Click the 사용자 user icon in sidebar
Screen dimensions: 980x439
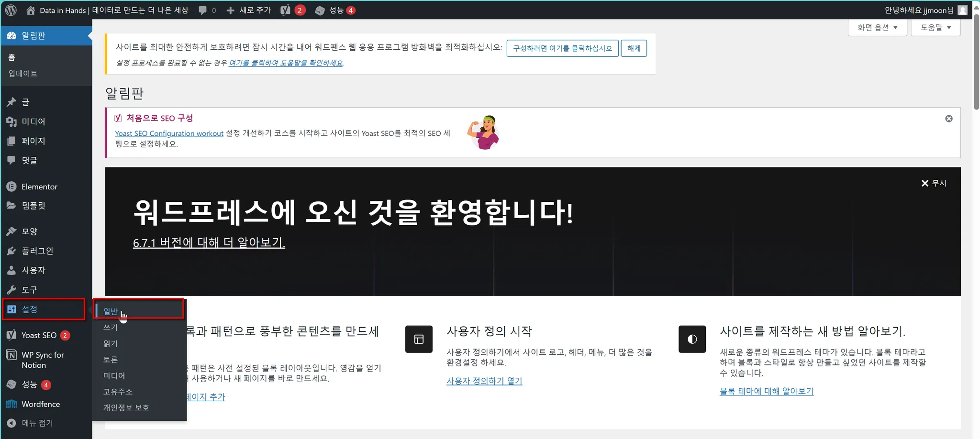tap(11, 270)
